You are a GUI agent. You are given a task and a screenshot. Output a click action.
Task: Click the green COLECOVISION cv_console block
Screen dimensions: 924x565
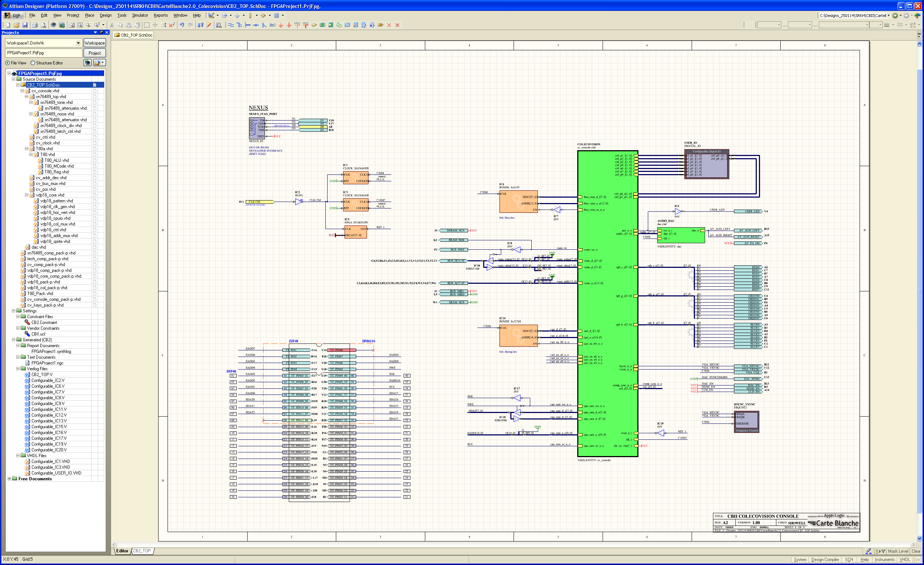(608, 304)
